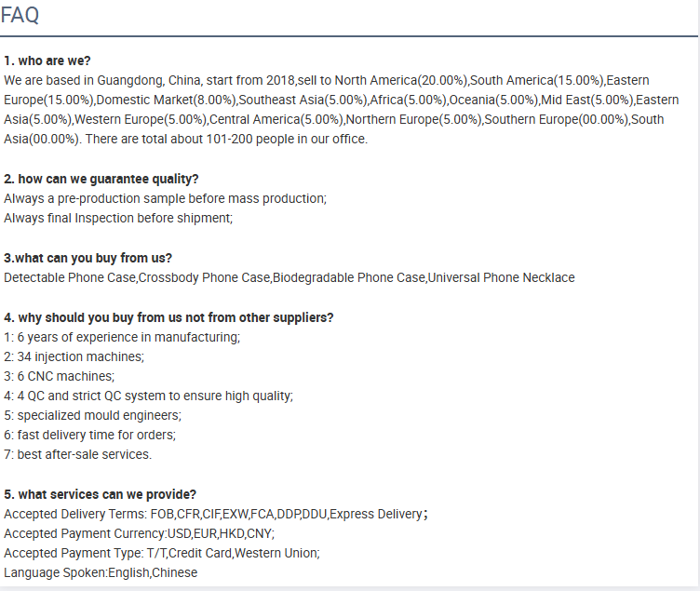
Task: Click the Accepted Payment Currency line
Action: pos(140,534)
